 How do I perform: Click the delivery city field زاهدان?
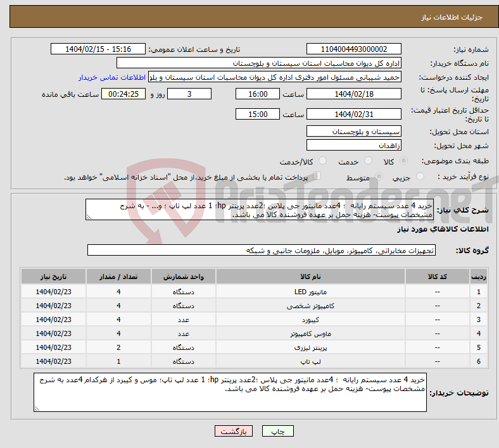point(353,145)
